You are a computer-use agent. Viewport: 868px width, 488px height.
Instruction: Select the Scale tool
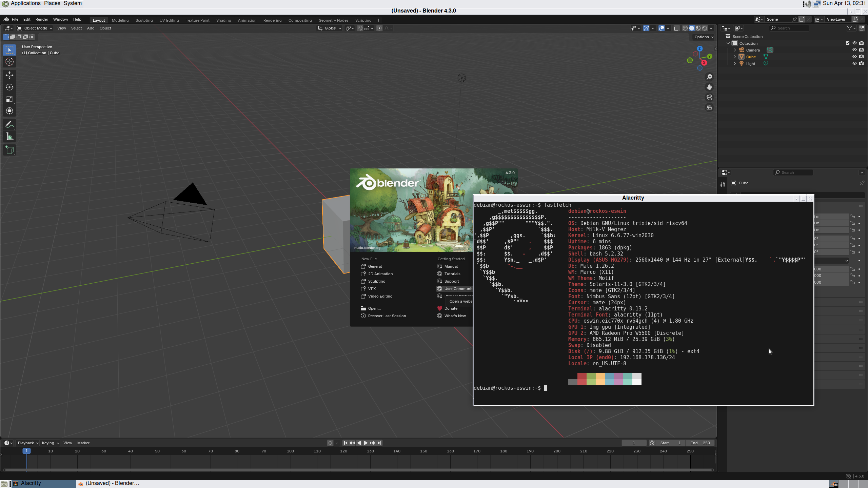[x=9, y=99]
